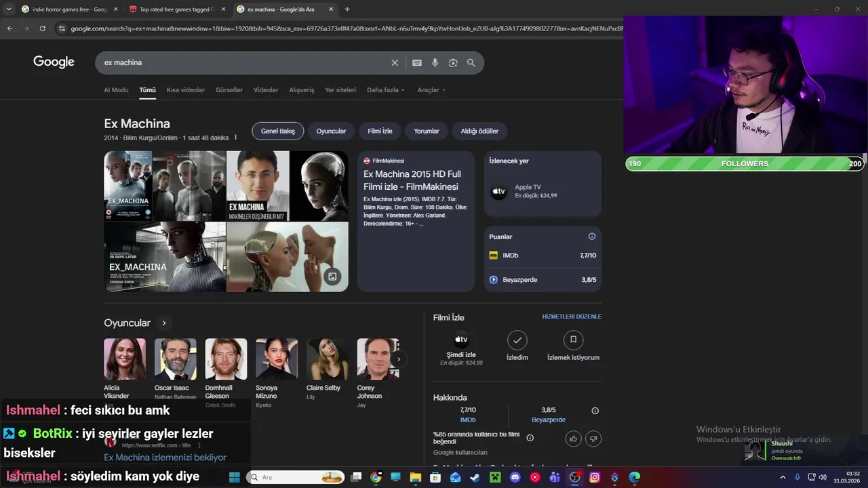Clear the search box with the X icon

coord(395,62)
